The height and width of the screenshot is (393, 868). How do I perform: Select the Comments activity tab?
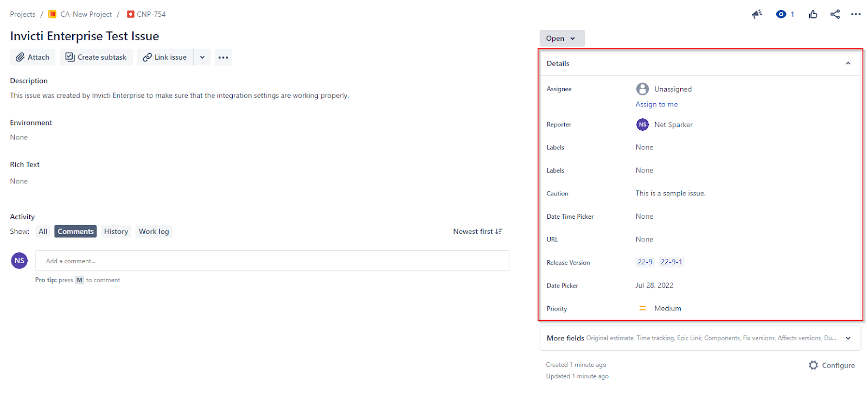click(75, 231)
